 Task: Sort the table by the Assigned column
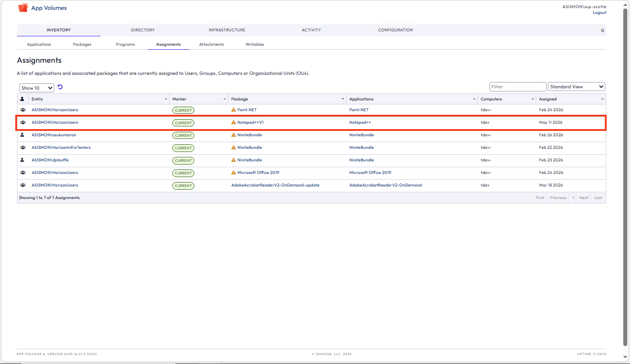point(571,99)
